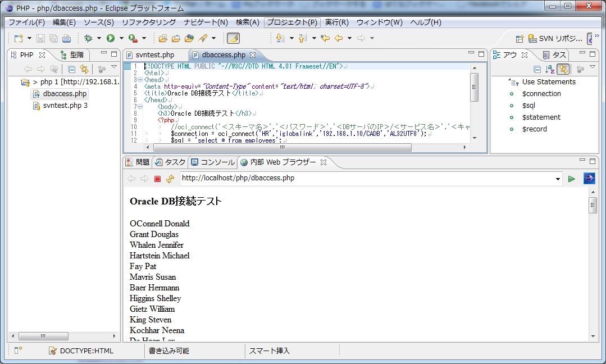Click the Save All icon

[54, 38]
